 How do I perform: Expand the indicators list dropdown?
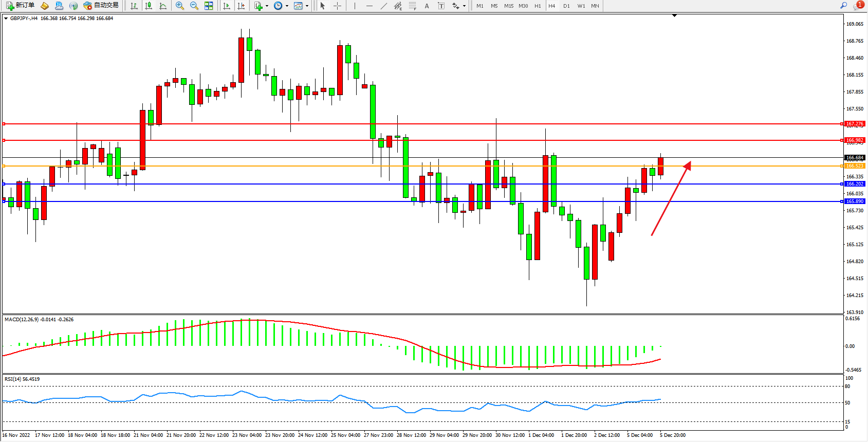tap(267, 6)
